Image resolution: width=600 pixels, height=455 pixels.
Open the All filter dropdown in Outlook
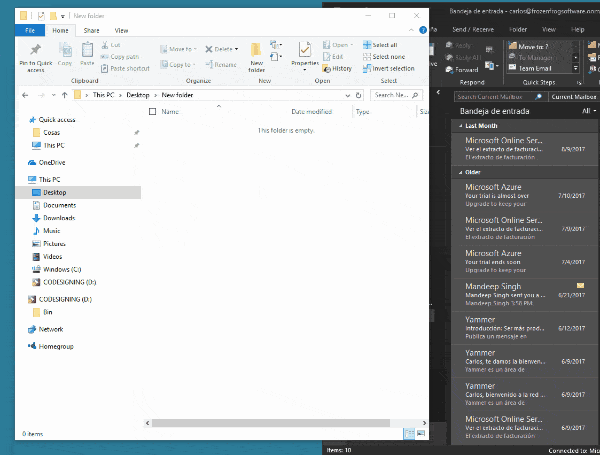(x=589, y=111)
